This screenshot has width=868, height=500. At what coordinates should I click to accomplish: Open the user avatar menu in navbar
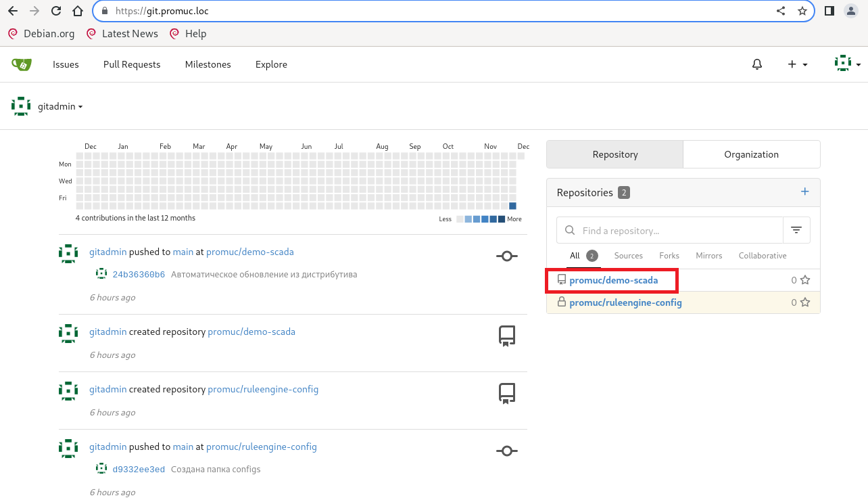[x=847, y=64]
